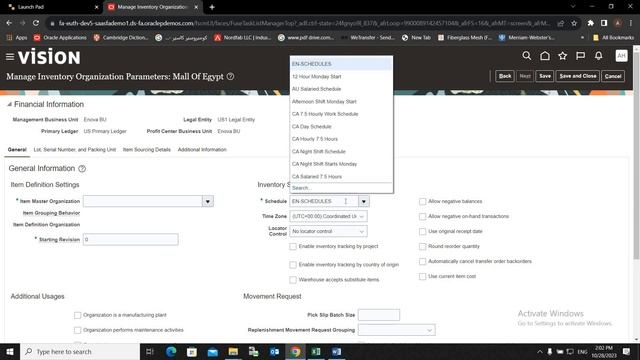Select EN-SCHEDULES from list
Screen dimensions: 640x360
(x=341, y=64)
